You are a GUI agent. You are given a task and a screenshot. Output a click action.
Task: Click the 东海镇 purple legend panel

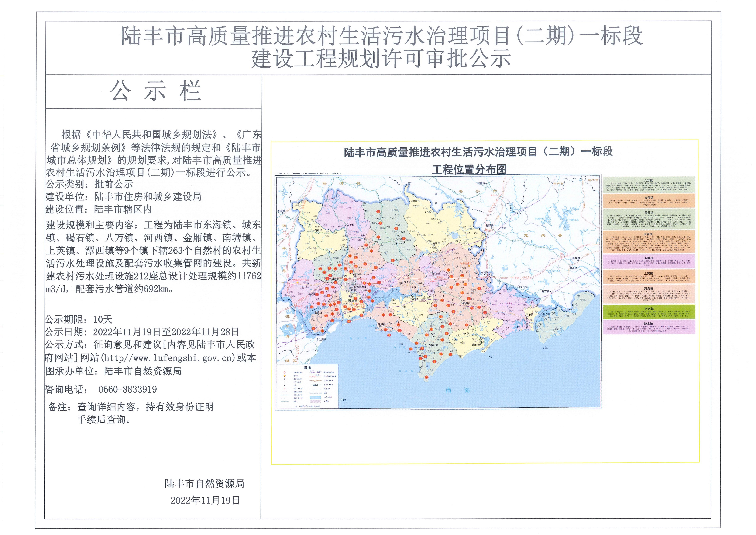pyautogui.click(x=649, y=262)
